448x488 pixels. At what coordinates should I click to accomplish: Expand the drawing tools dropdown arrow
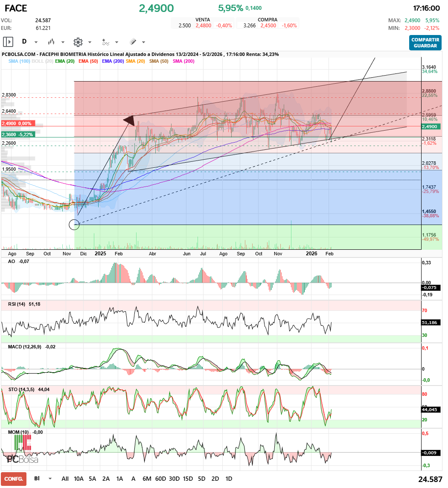(x=143, y=42)
